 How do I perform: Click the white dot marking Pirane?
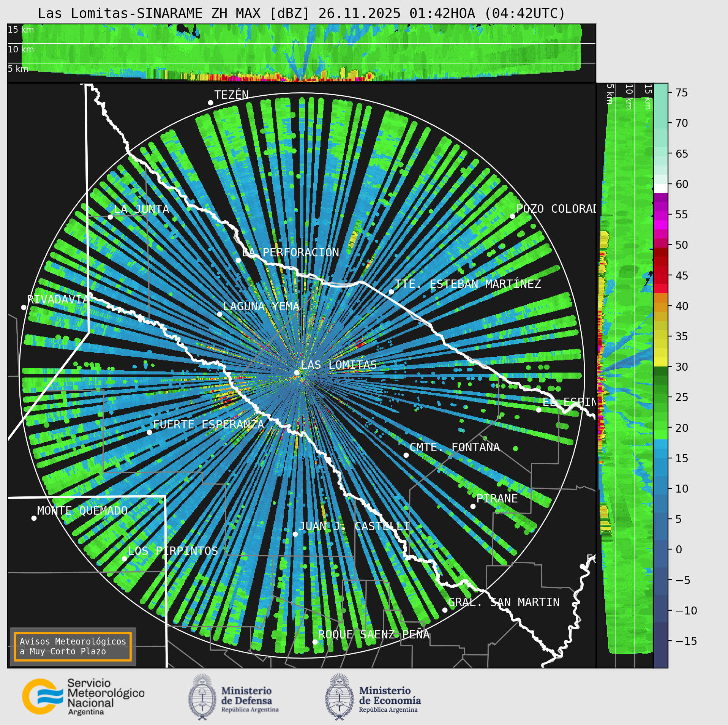(473, 506)
